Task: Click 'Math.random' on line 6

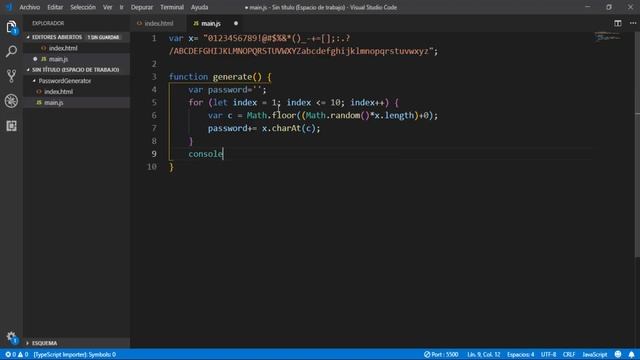Action: pyautogui.click(x=333, y=116)
